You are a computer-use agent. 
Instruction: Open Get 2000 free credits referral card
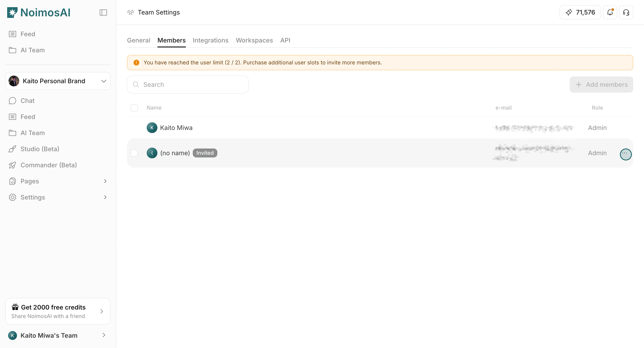58,311
